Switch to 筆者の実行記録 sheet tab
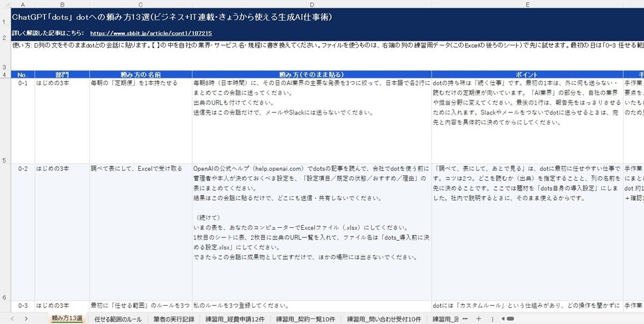The width and height of the screenshot is (644, 324). [x=173, y=319]
